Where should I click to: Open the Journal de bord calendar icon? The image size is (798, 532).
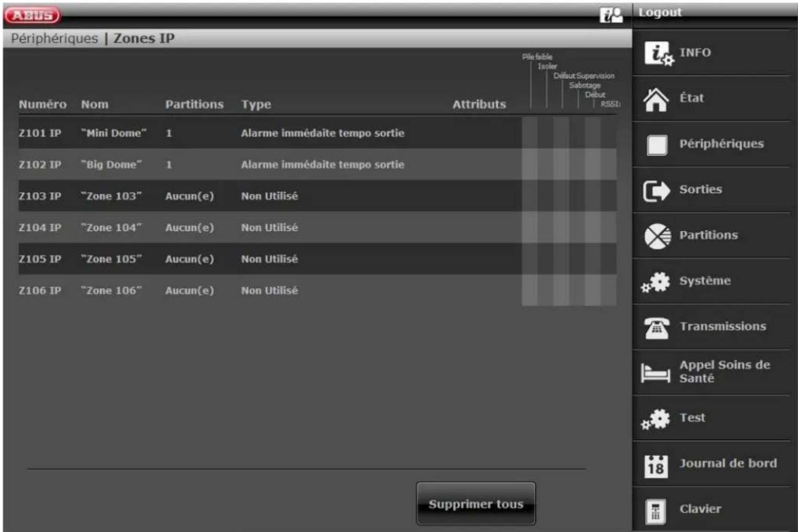[x=656, y=465]
